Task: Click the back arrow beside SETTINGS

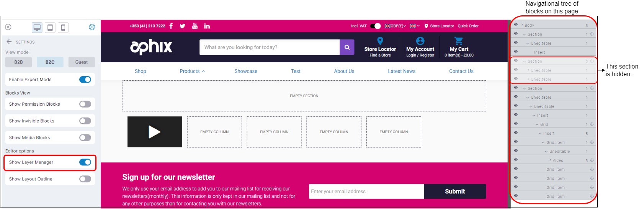Action: tap(9, 42)
